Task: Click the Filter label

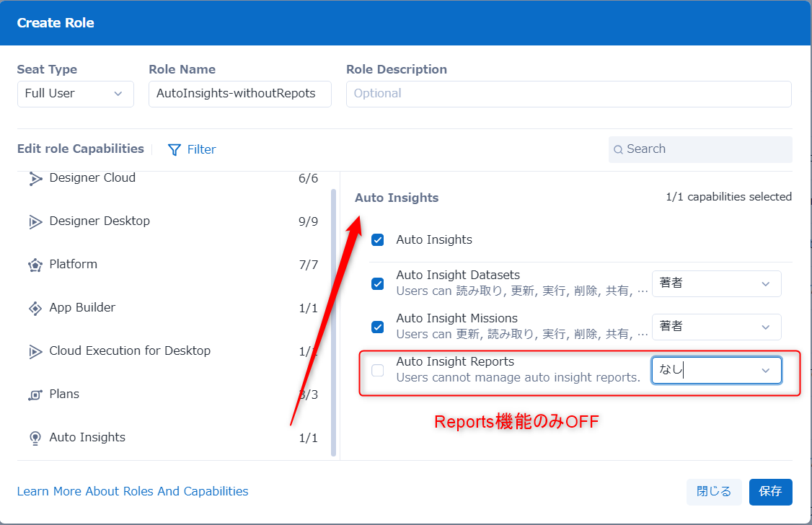Action: 201,149
